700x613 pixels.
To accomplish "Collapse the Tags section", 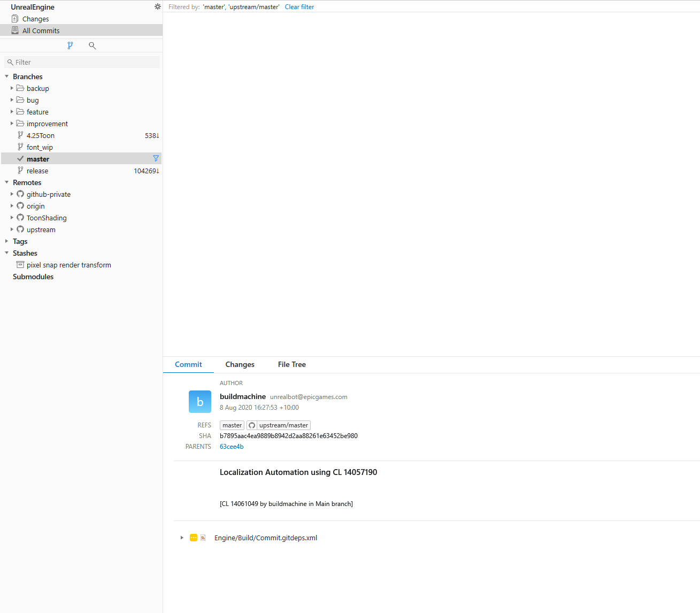I will pos(7,241).
